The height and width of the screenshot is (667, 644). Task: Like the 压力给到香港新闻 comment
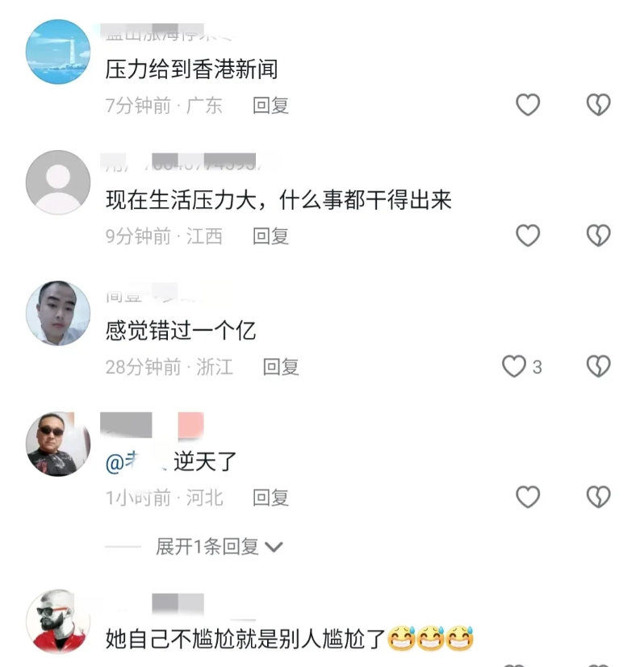click(x=528, y=105)
